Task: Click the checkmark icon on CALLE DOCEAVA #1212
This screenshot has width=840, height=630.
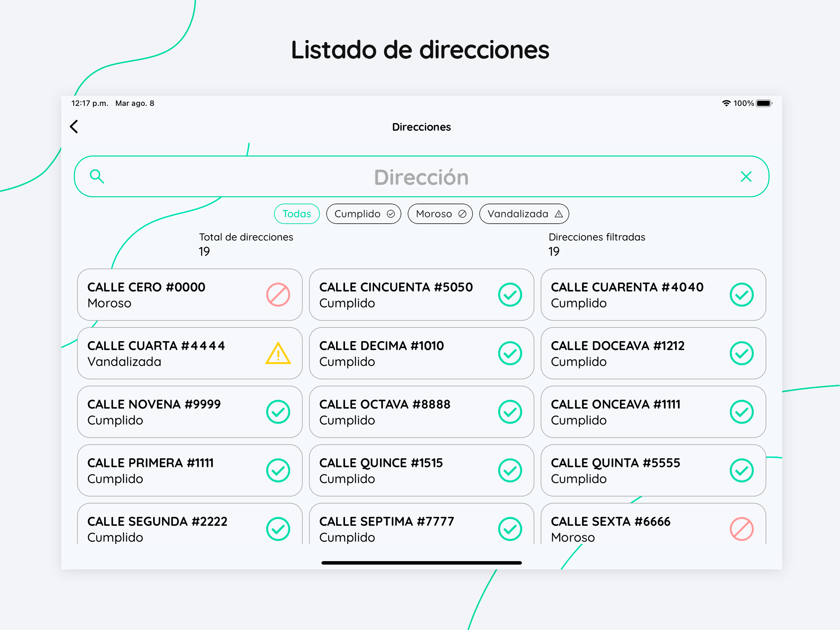Action: 741,353
